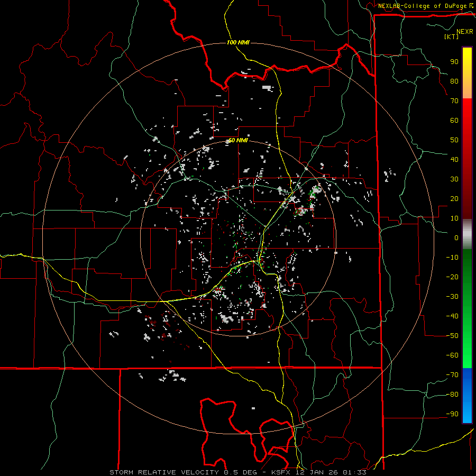The width and height of the screenshot is (476, 476).
Task: Select the -80 knot scale label
Action: 452,395
